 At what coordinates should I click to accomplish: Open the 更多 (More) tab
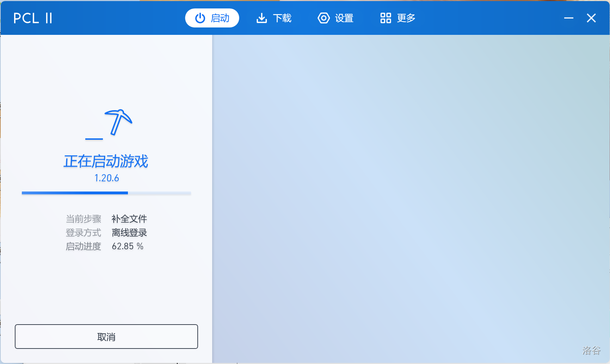pyautogui.click(x=398, y=18)
